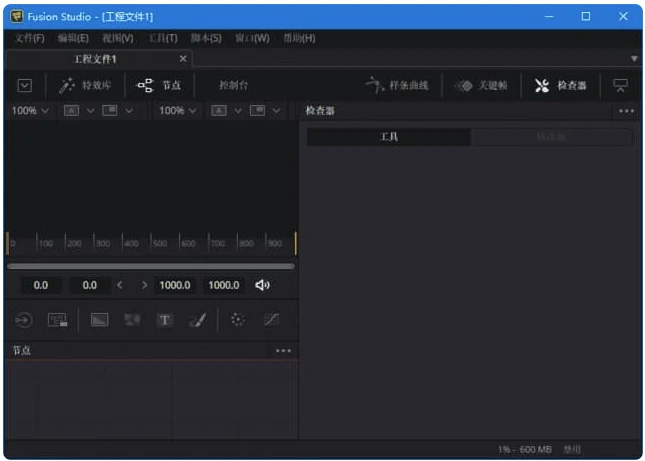The image size is (645, 461).
Task: Add the viewer/loader node tool icon
Action: coord(58,320)
